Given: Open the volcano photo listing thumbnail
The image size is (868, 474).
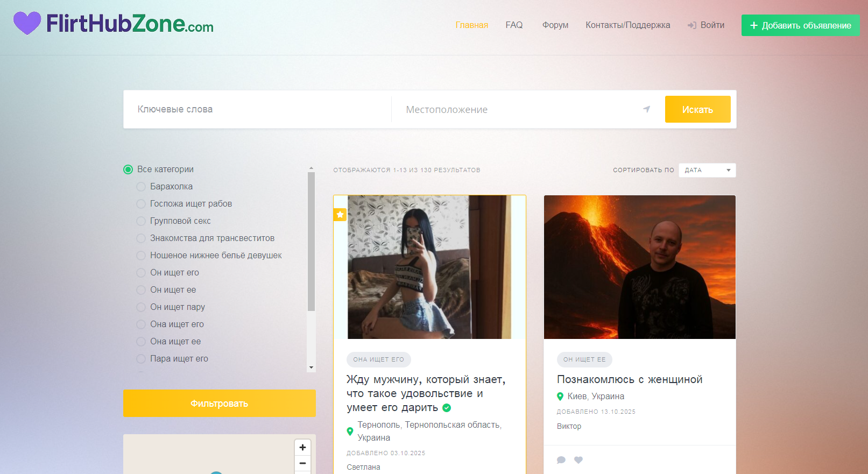Looking at the screenshot, I should 639,267.
